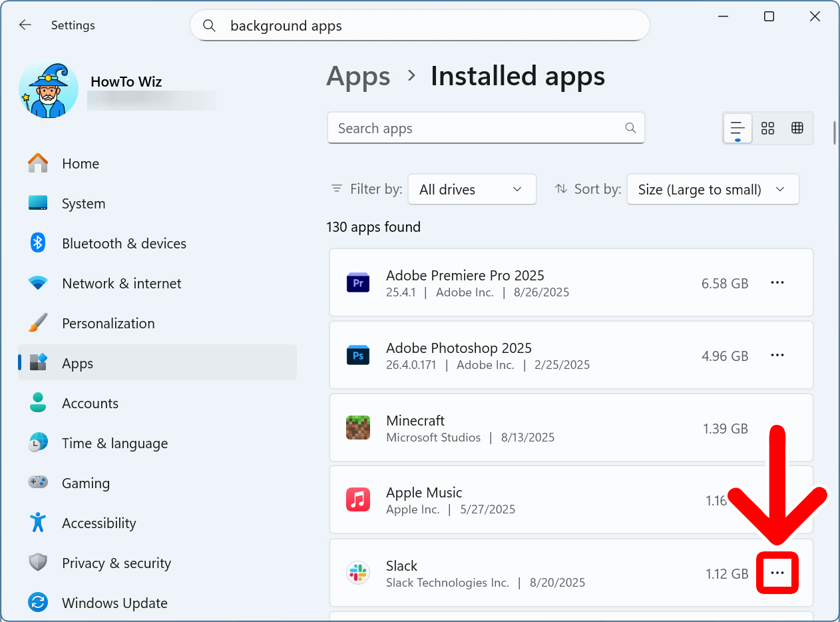
Task: Switch to grid view of installed apps
Action: (797, 128)
